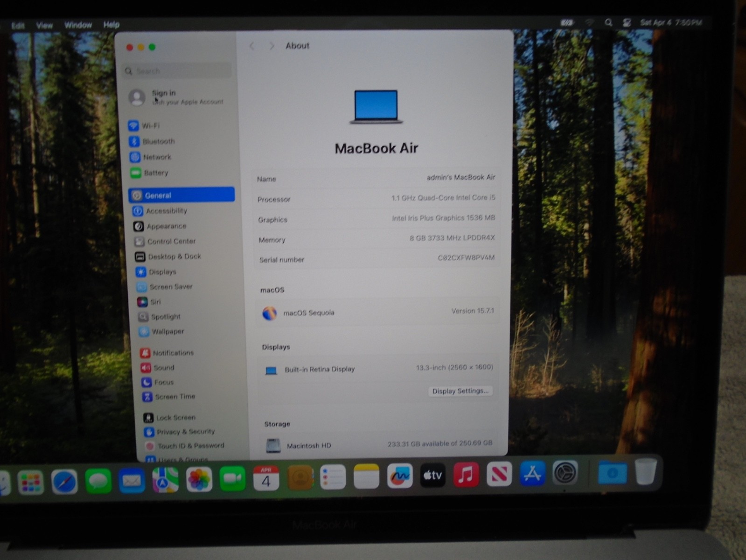
Task: Open Messages from the Dock
Action: click(98, 481)
